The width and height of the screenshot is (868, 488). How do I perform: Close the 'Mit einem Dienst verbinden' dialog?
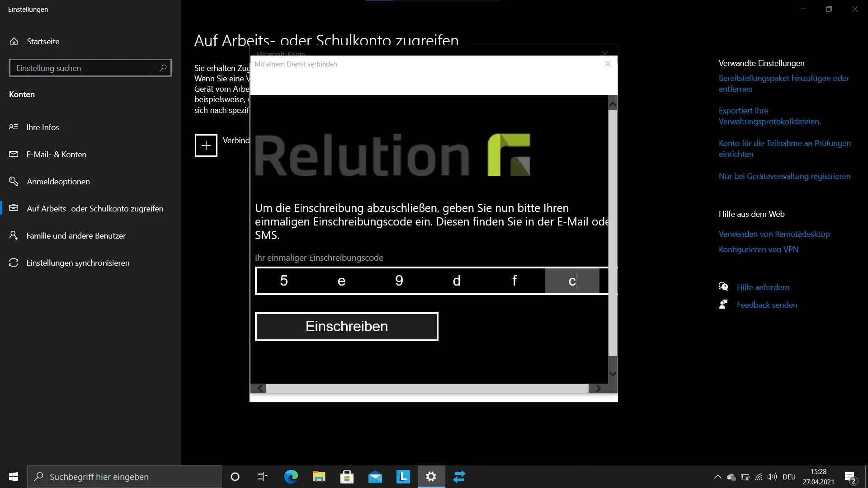[608, 64]
